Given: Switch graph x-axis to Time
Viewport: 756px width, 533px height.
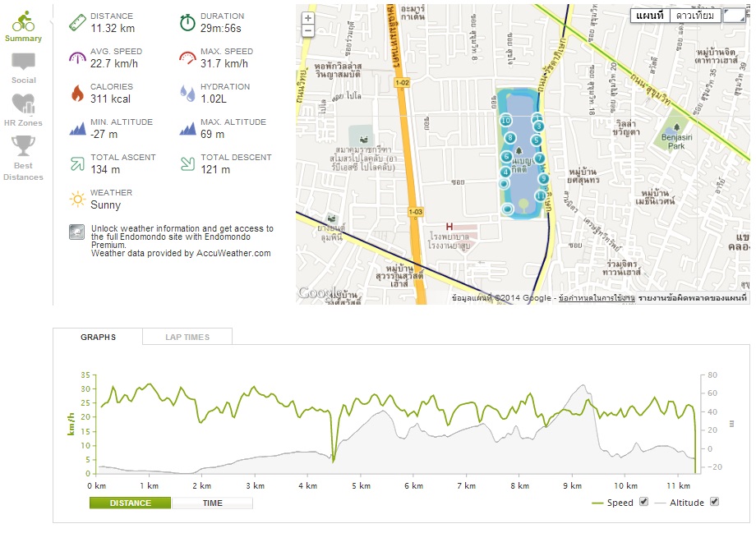Looking at the screenshot, I should [212, 503].
